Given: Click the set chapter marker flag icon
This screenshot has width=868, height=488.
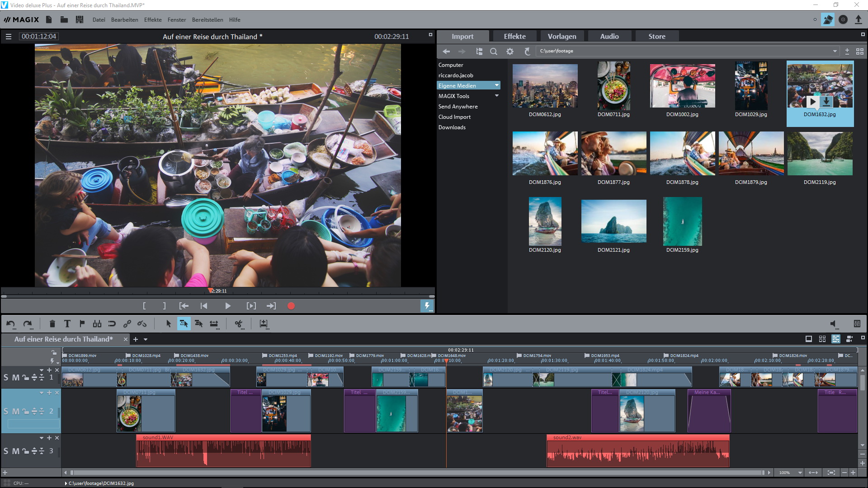Looking at the screenshot, I should pos(82,324).
